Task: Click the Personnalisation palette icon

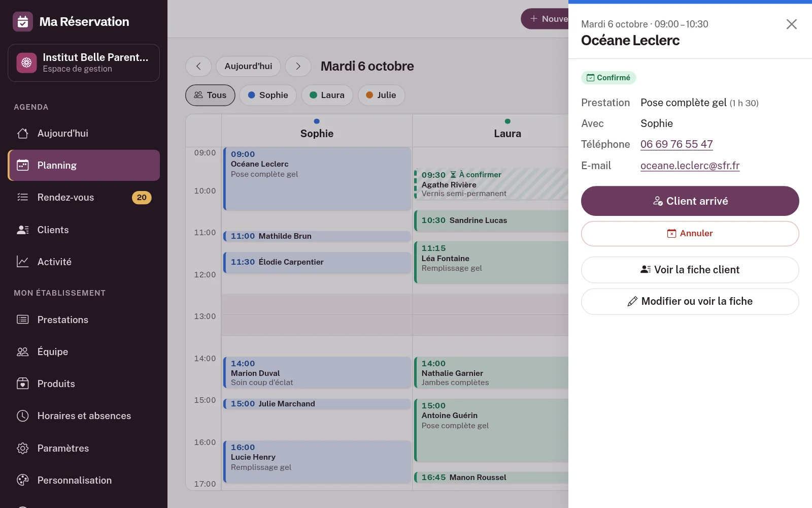Action: (23, 480)
